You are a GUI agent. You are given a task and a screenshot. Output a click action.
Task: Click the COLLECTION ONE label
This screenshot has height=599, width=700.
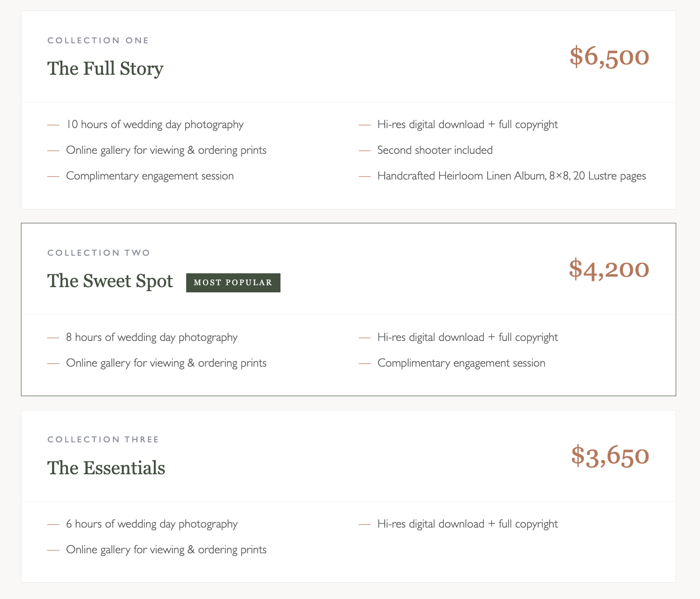pyautogui.click(x=98, y=40)
